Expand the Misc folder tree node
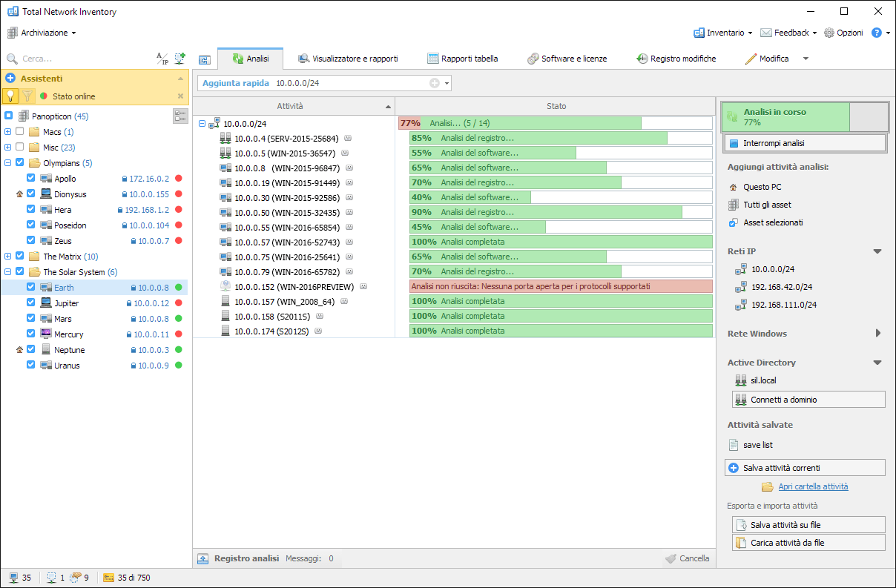Viewport: 896px width, 588px height. pyautogui.click(x=8, y=148)
